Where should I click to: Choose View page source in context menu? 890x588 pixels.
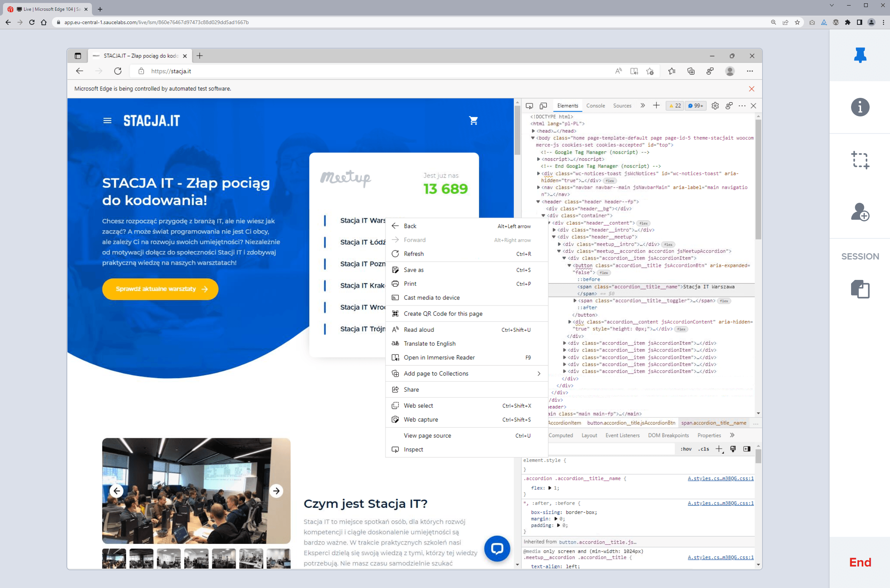[x=466, y=435]
